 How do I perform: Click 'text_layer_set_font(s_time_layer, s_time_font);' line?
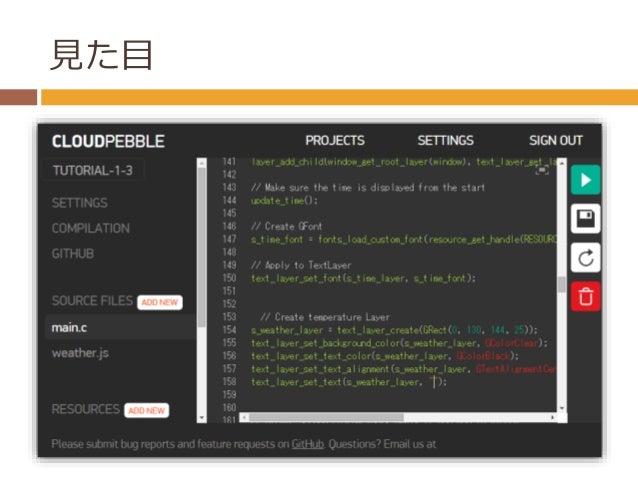pos(363,278)
